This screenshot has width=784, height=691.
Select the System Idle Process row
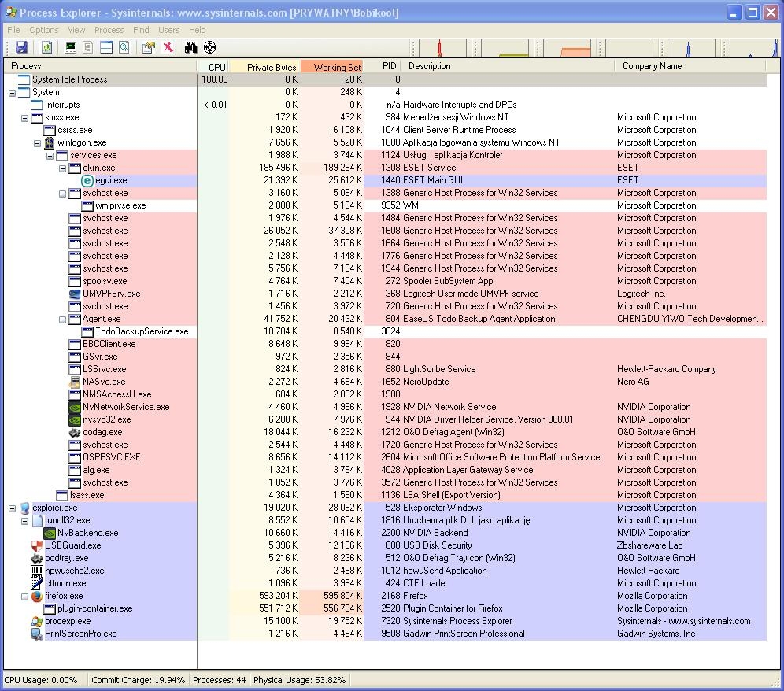[385, 79]
